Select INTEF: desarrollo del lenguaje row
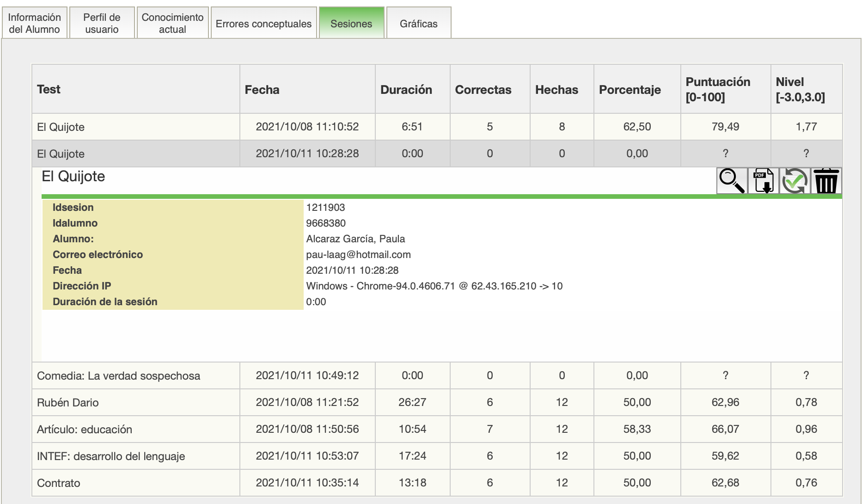 pyautogui.click(x=135, y=456)
